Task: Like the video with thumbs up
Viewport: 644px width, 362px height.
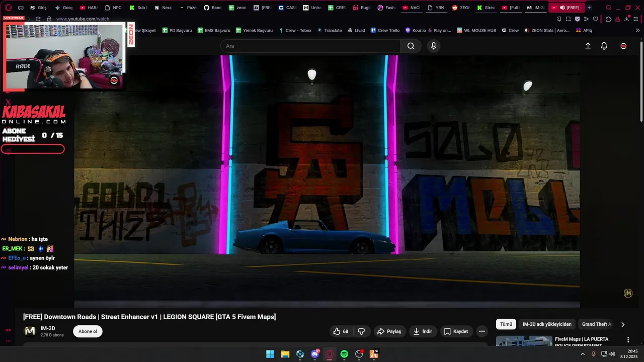Action: click(x=341, y=331)
